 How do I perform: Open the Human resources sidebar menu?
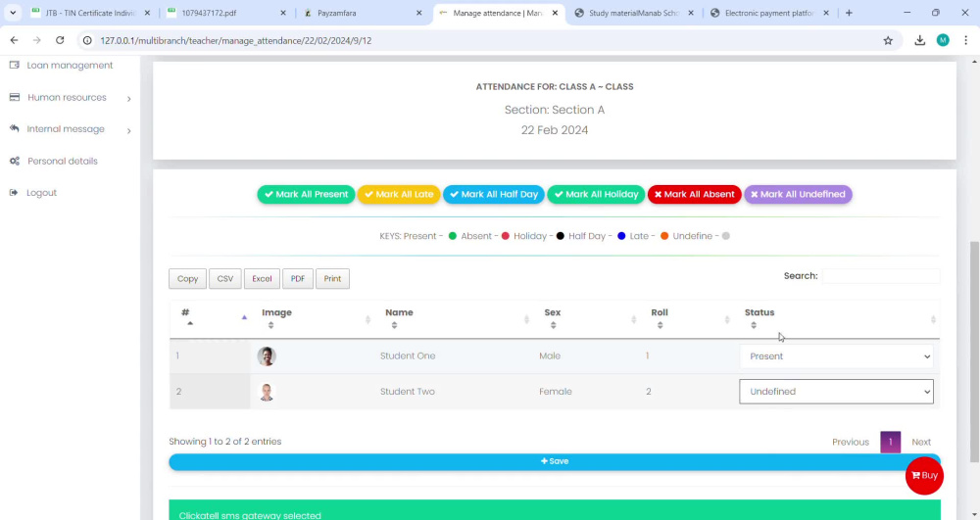(67, 97)
